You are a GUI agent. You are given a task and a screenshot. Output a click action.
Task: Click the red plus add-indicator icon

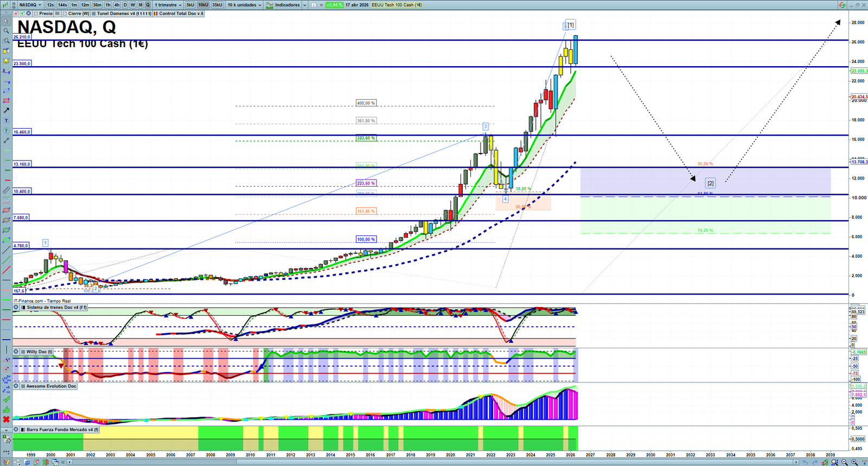coord(16,14)
